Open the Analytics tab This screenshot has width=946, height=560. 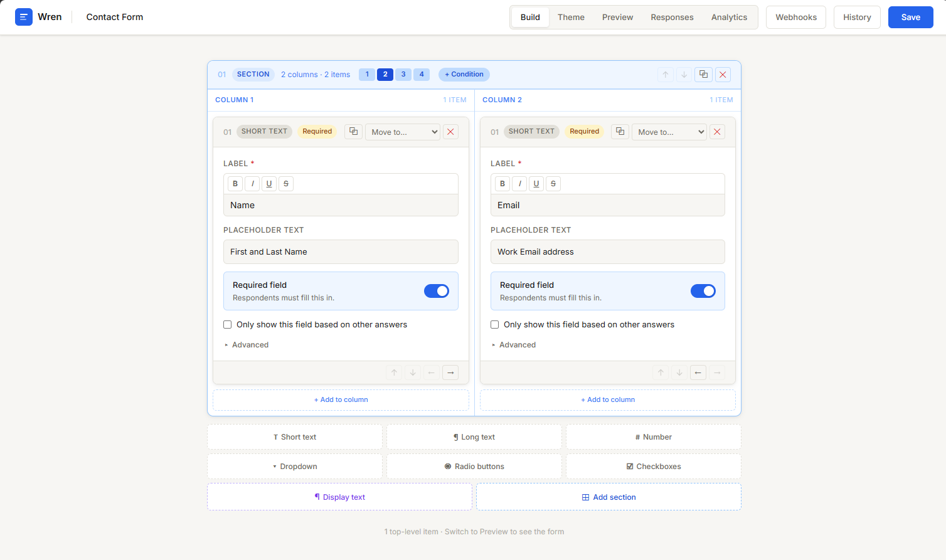tap(729, 18)
